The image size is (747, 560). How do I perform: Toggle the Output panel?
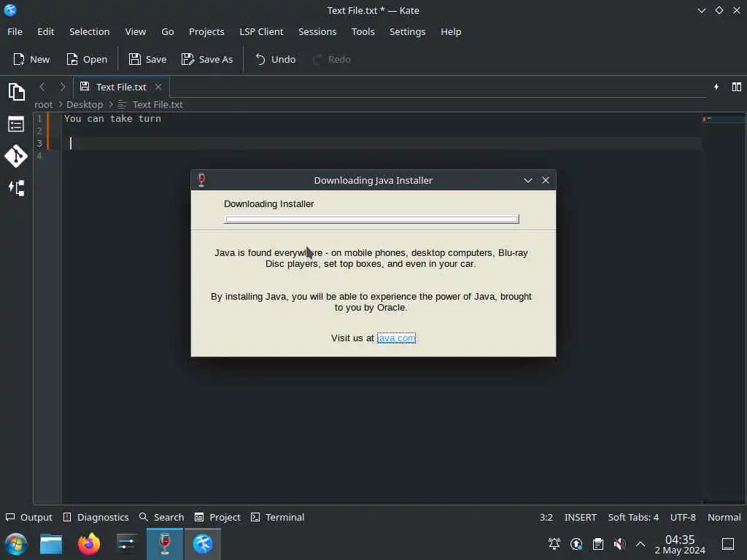tap(28, 517)
